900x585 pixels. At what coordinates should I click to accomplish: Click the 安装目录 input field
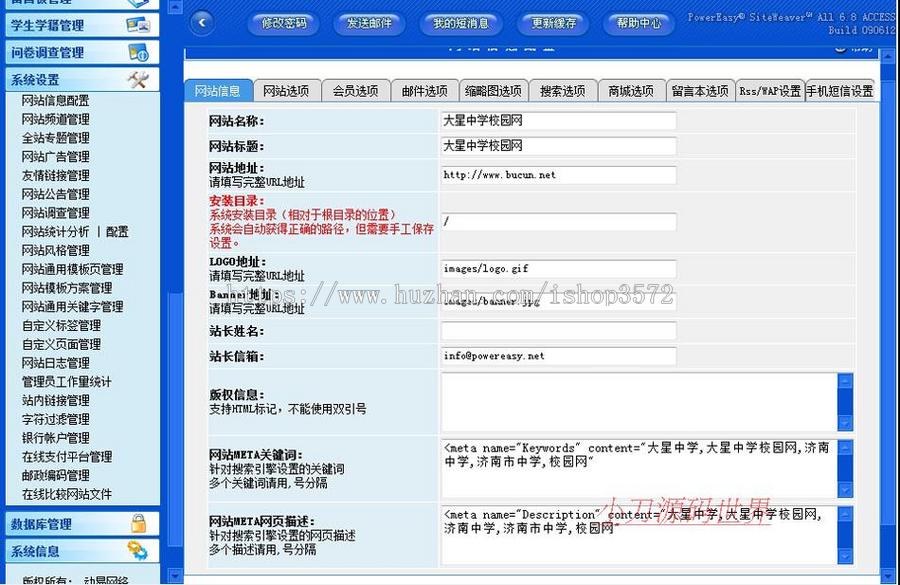point(558,222)
